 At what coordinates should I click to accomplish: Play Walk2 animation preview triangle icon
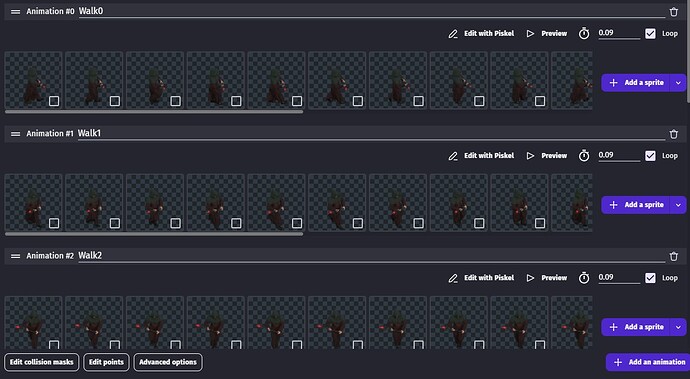coord(530,278)
